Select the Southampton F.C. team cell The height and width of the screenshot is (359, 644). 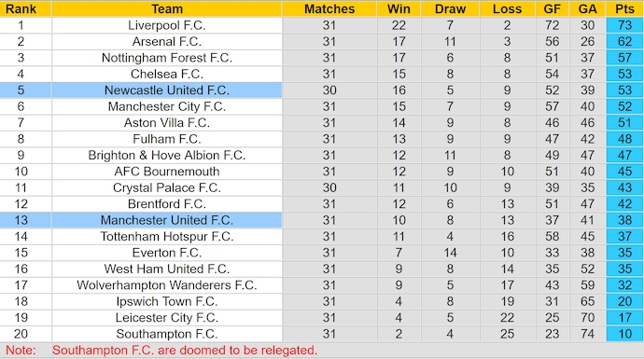(x=167, y=334)
